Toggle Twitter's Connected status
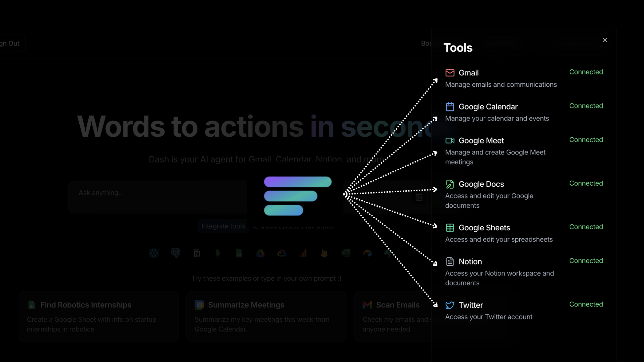The image size is (644, 362). coord(586,304)
